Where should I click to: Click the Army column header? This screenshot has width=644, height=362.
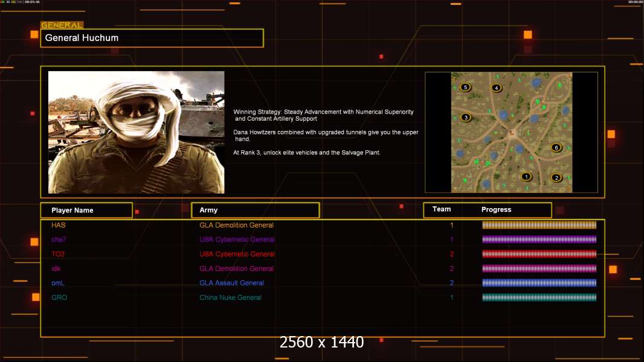pos(256,211)
